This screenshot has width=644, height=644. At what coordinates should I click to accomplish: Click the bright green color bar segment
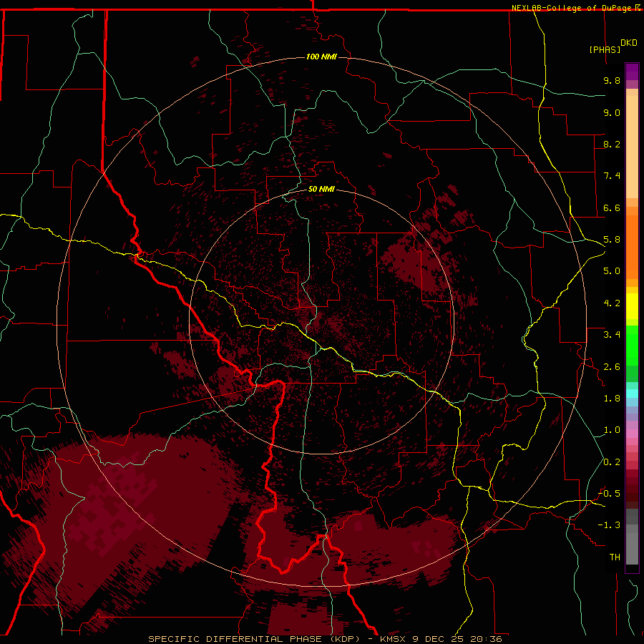click(x=632, y=346)
